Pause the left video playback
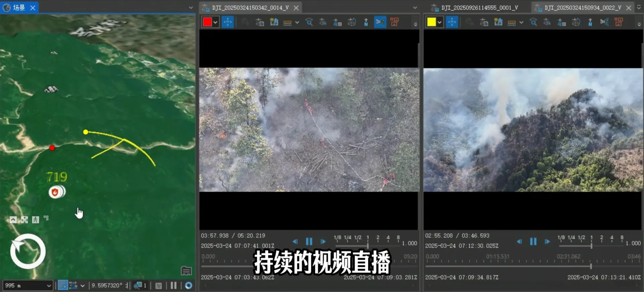644x292 pixels. point(309,241)
